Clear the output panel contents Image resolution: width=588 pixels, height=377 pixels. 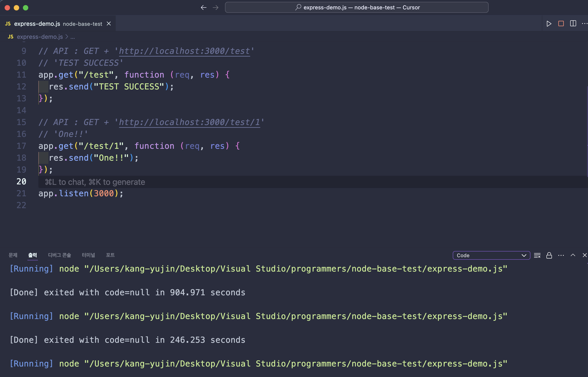pyautogui.click(x=537, y=255)
